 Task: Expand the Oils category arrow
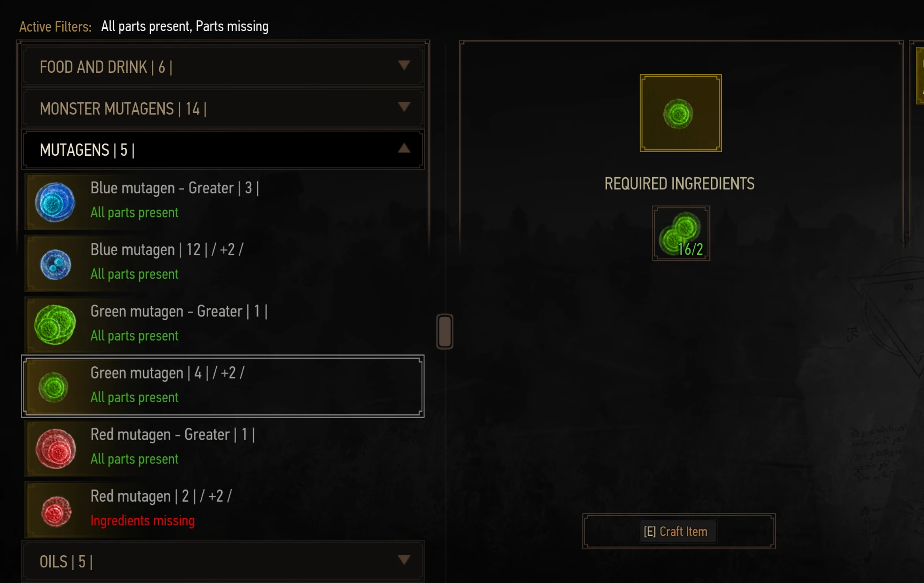[x=404, y=560]
